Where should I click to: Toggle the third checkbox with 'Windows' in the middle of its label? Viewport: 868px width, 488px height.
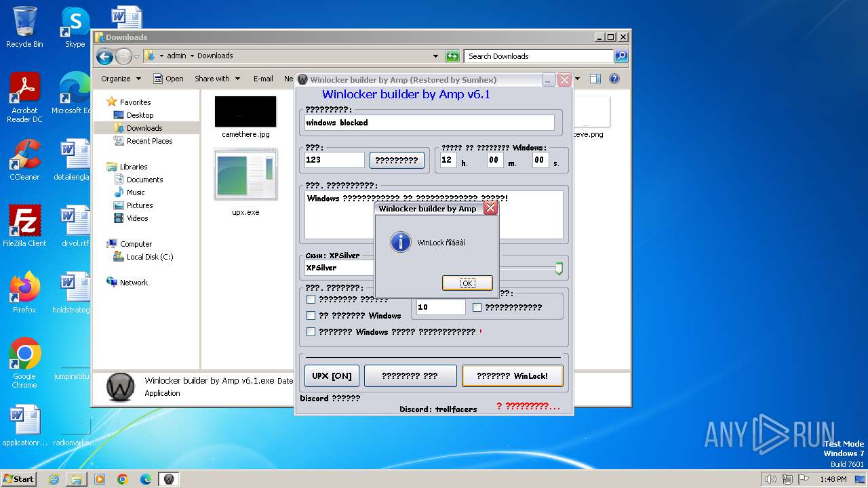(311, 331)
